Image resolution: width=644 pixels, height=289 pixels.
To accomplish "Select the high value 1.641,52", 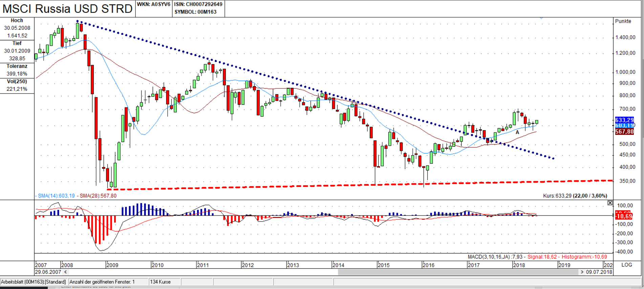I will (x=17, y=36).
